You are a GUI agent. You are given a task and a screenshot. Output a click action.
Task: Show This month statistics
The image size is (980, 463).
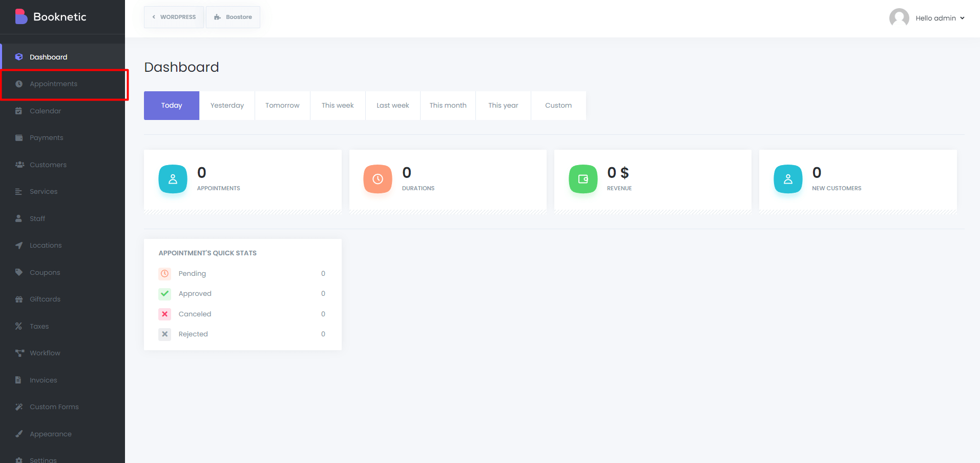point(448,106)
